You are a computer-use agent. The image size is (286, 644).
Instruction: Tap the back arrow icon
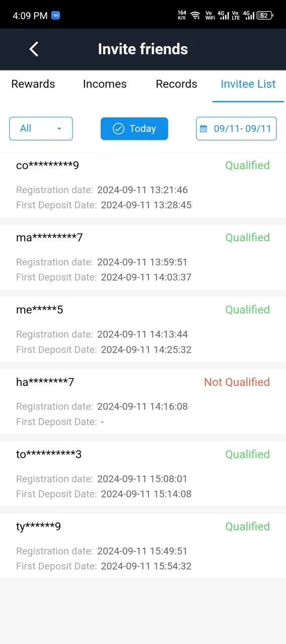coord(34,49)
